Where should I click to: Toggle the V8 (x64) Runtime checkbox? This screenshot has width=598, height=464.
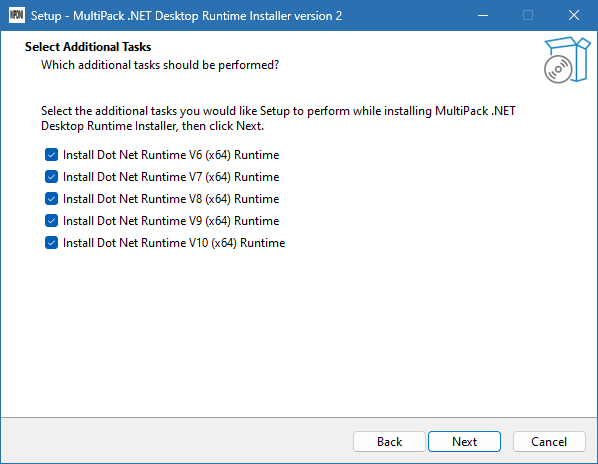tap(51, 199)
